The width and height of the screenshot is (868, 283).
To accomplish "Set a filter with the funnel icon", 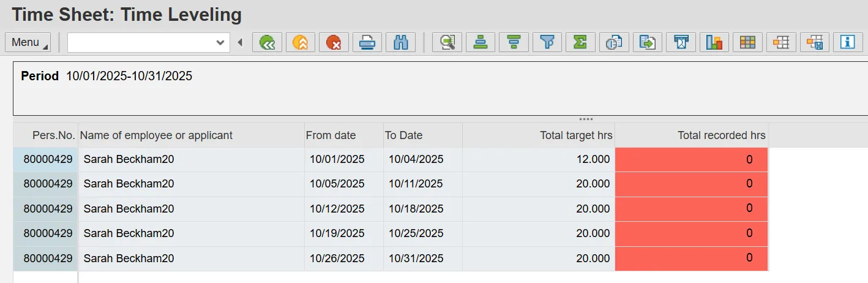I will click(547, 42).
